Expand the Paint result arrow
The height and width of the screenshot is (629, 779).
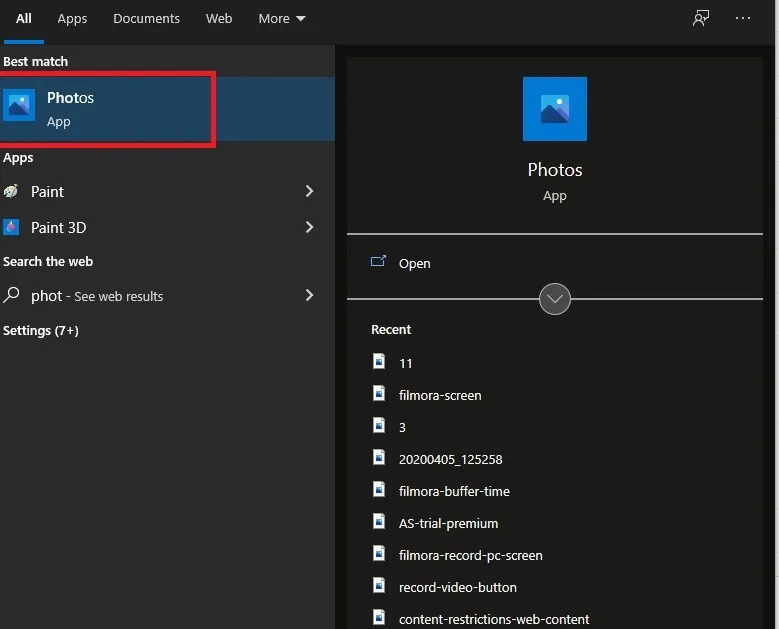point(310,191)
